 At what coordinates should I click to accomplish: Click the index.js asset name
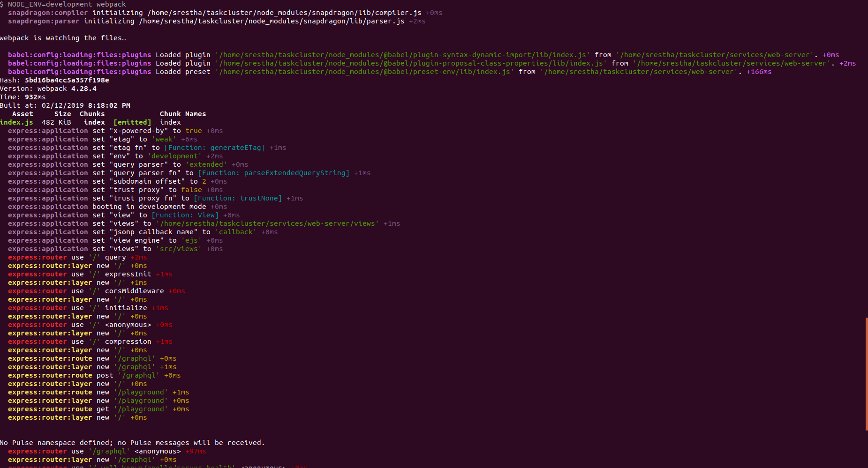pyautogui.click(x=17, y=122)
